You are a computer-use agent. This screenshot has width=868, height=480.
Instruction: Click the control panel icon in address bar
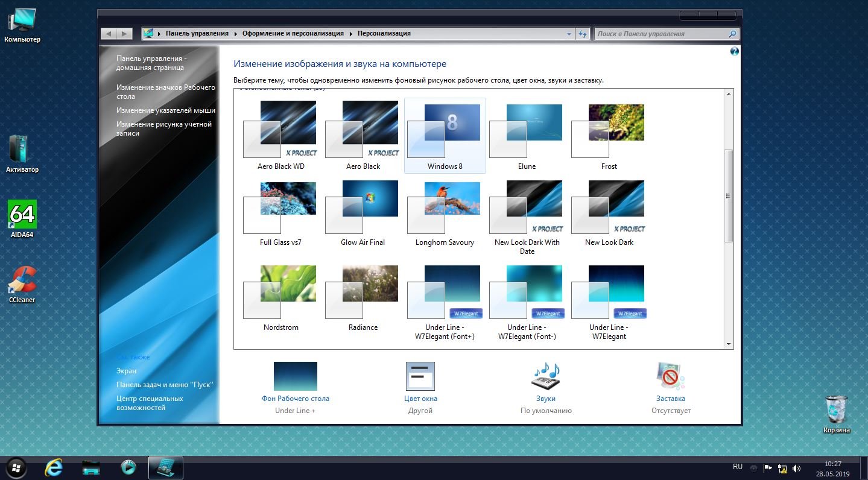click(x=149, y=34)
